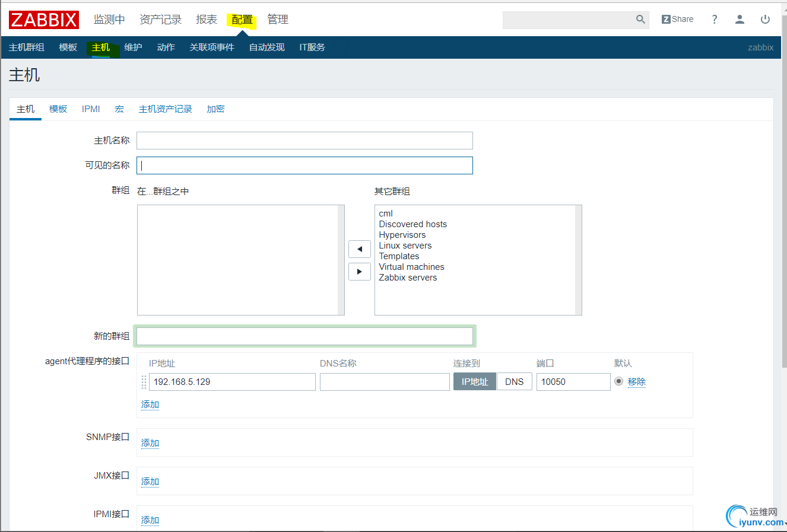Select Hypervisors in other groups
The image size is (787, 532).
click(402, 235)
